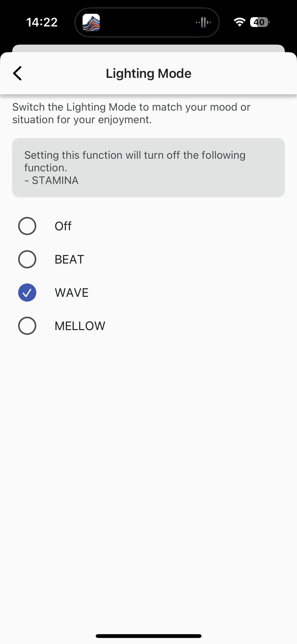Tap the background sheet behind the modal
Image resolution: width=297 pixels, height=644 pixels.
pyautogui.click(x=148, y=48)
